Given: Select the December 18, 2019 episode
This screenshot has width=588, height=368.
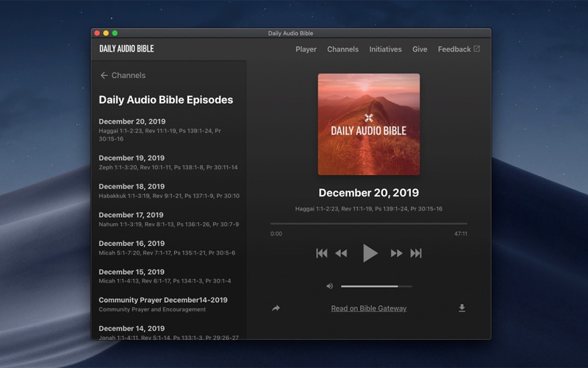Looking at the screenshot, I should click(x=169, y=191).
